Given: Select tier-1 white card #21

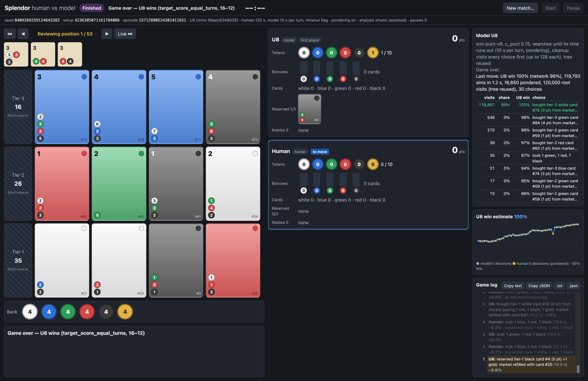Looking at the screenshot, I should 62,261.
